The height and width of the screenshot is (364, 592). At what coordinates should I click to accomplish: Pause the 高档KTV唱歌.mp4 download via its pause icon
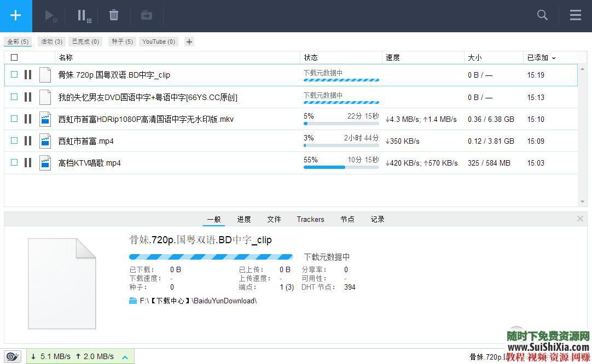[x=27, y=162]
